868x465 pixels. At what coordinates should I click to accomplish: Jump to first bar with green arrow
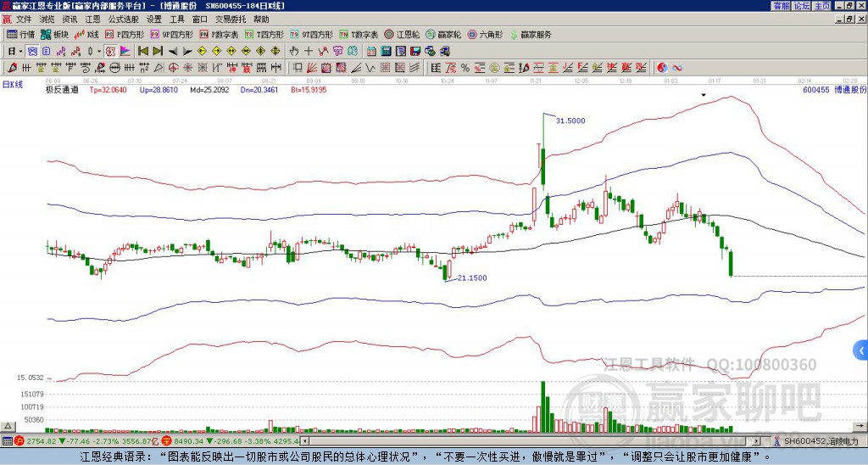pos(143,52)
